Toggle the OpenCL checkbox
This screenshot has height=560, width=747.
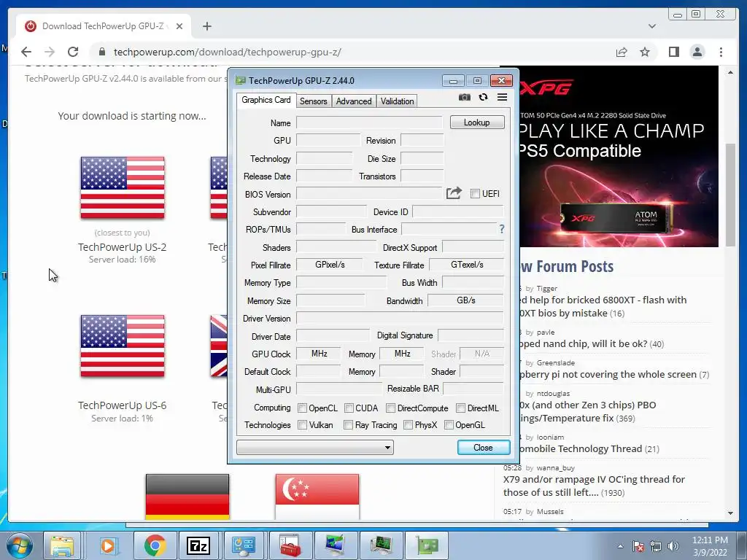302,408
